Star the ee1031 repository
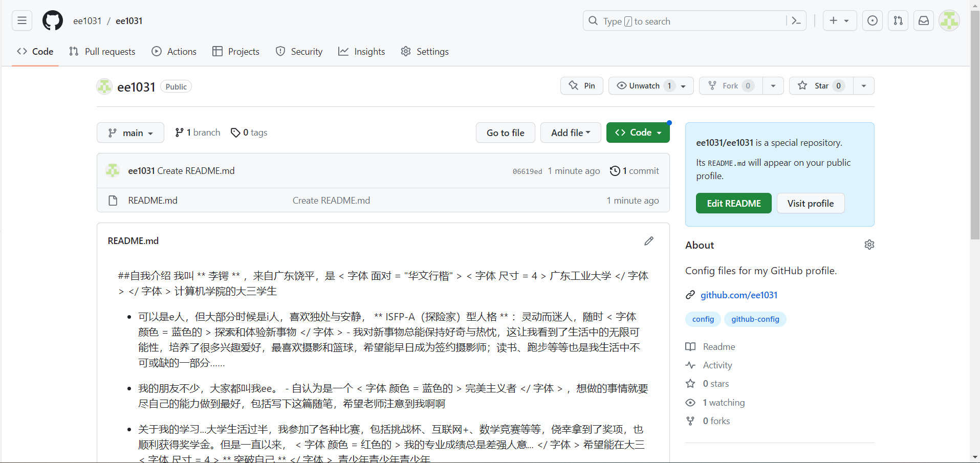 tap(821, 86)
